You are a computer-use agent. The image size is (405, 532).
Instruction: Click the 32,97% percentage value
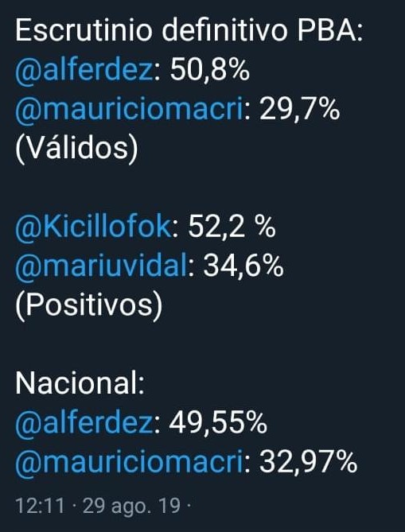tap(308, 462)
